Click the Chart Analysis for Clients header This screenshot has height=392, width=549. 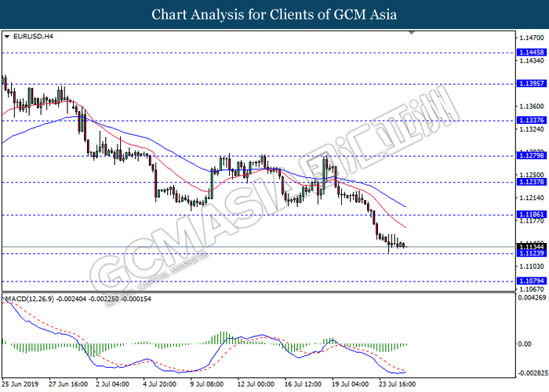(x=274, y=14)
